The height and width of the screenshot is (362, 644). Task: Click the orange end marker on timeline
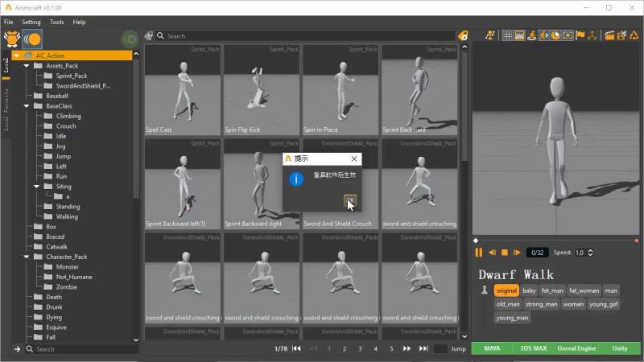(x=636, y=241)
